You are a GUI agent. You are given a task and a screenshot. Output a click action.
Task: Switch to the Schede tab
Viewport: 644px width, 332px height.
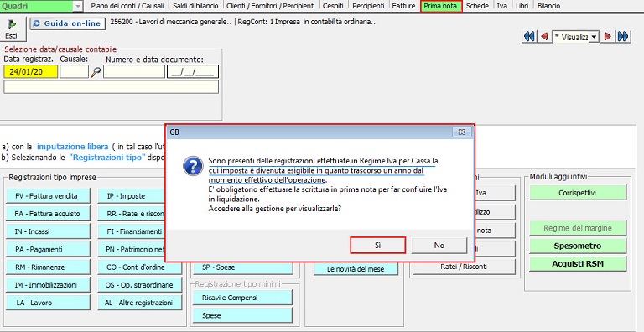click(477, 6)
